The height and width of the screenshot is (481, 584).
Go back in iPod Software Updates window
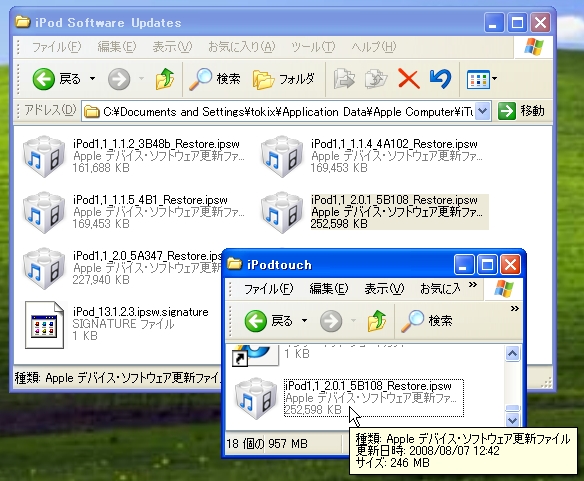tap(57, 79)
